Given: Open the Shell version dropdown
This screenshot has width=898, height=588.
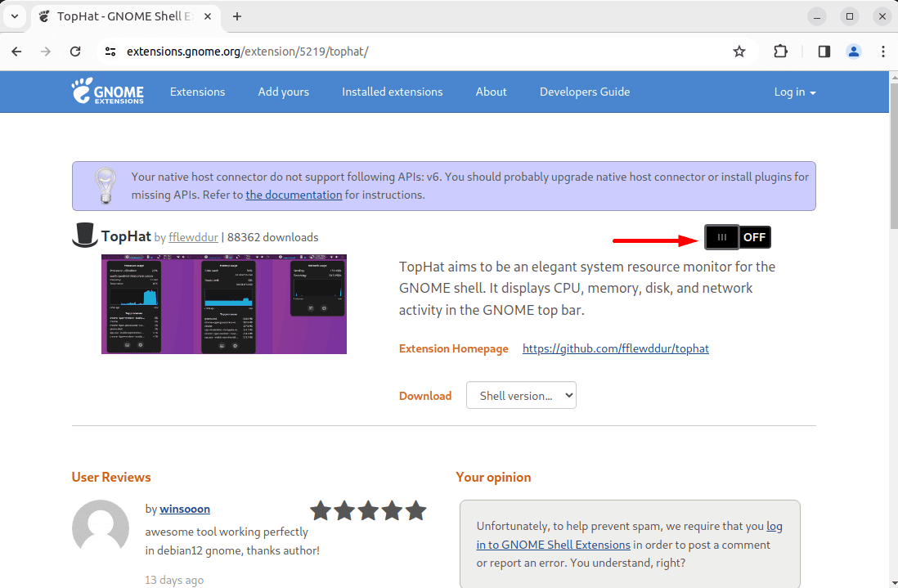Looking at the screenshot, I should coord(521,396).
